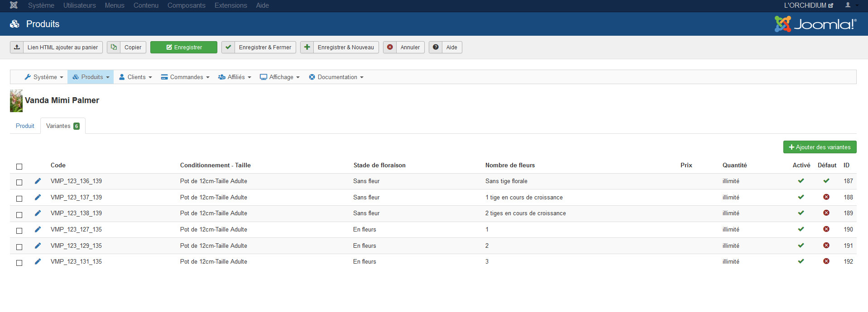Edit variant VMP_123_131_135 with pencil icon

pos(38,261)
